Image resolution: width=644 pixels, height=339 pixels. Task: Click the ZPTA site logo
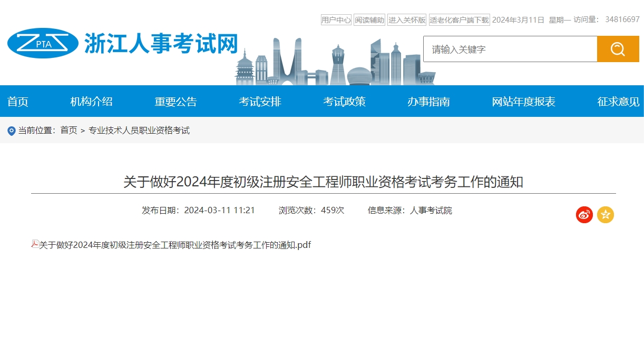[43, 43]
